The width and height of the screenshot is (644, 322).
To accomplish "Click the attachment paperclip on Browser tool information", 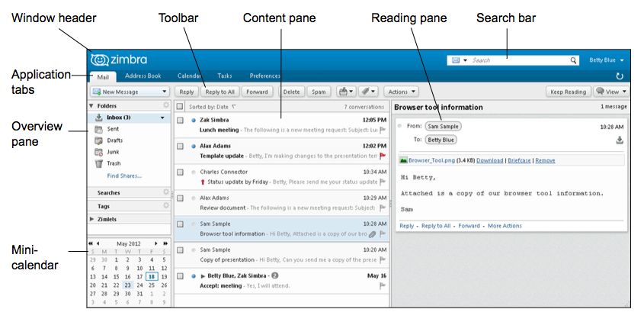I will 372,234.
